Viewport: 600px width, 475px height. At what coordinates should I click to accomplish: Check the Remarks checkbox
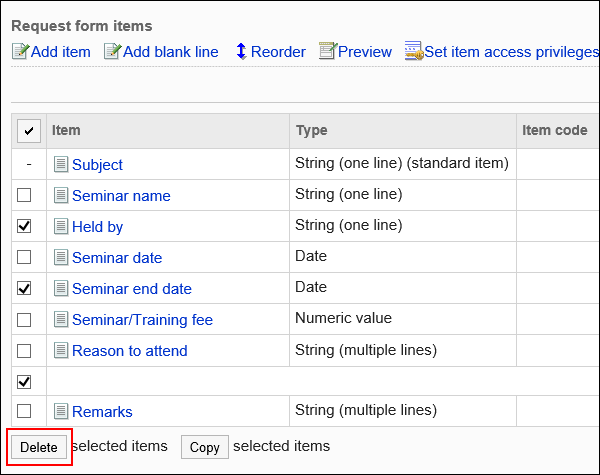[24, 411]
